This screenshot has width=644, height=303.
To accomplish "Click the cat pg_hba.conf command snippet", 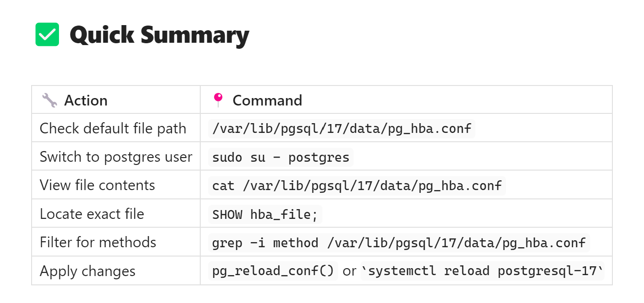I will coord(357,186).
